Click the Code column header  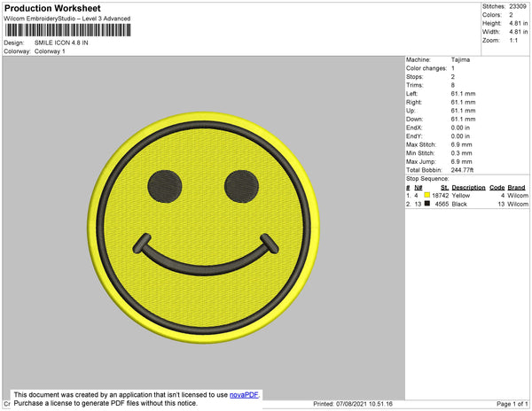pyautogui.click(x=497, y=188)
